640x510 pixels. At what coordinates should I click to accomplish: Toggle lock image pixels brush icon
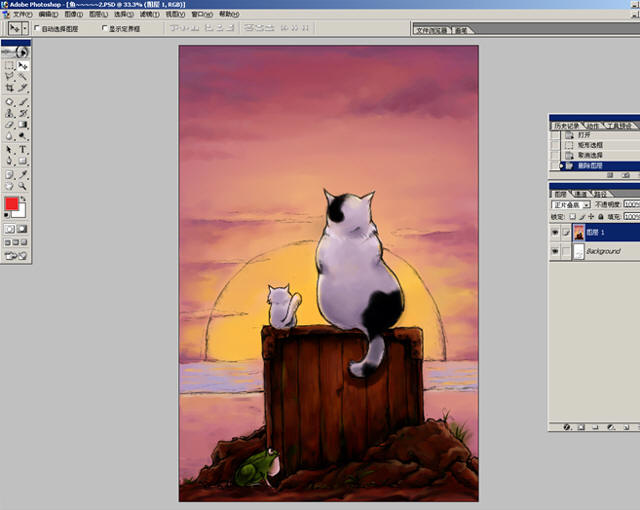(582, 217)
